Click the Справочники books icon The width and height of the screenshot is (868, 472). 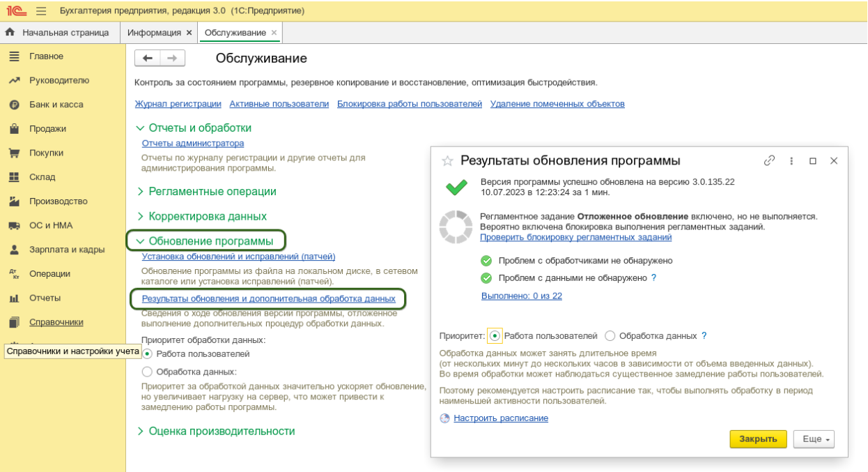point(14,322)
